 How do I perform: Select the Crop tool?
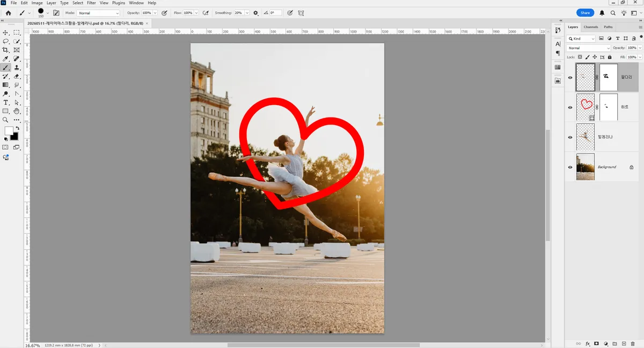(x=6, y=50)
